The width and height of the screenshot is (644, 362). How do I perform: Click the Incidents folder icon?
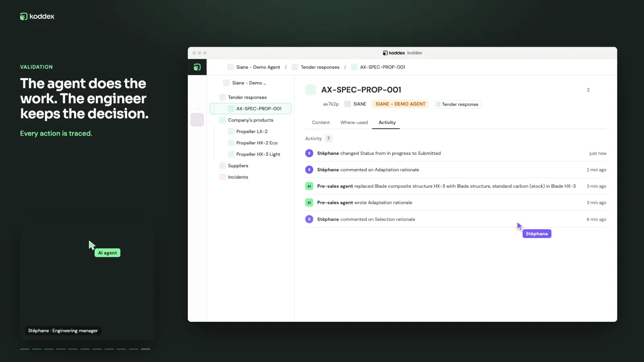click(223, 177)
